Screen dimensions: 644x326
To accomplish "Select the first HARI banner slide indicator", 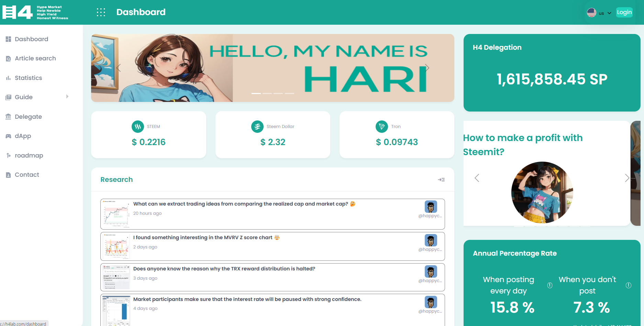I will coord(256,93).
